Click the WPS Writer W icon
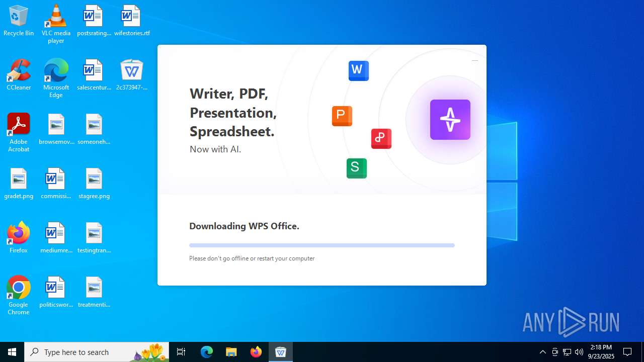Viewport: 644px width, 362px height. pos(359,70)
